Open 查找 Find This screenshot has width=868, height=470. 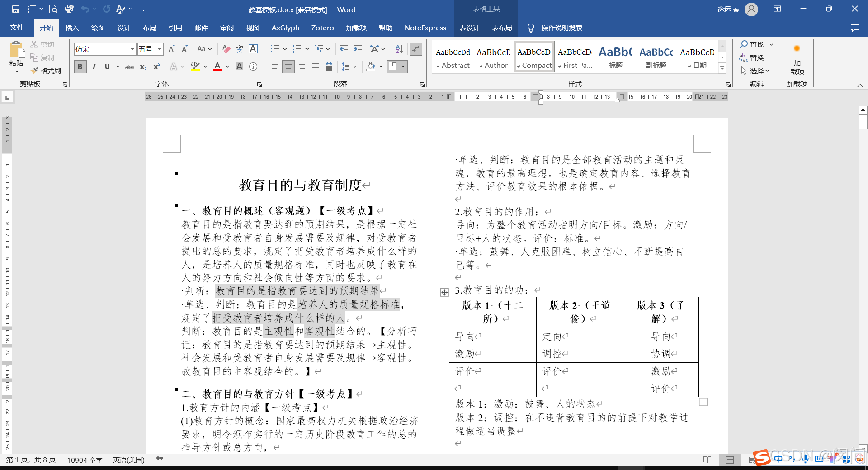click(752, 44)
